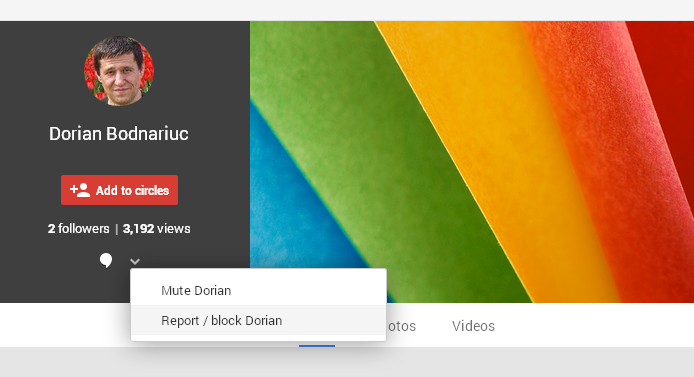
Task: Open Hangouts chat with Dorian
Action: pyautogui.click(x=106, y=260)
